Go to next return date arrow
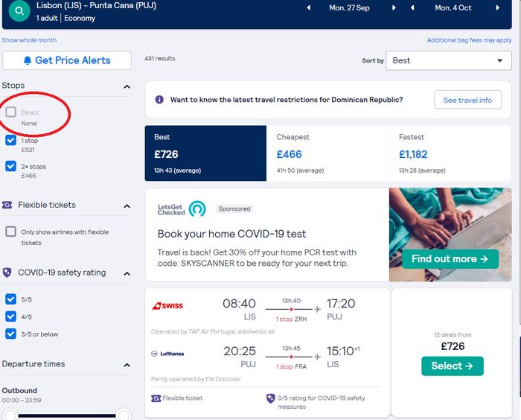 [497, 8]
